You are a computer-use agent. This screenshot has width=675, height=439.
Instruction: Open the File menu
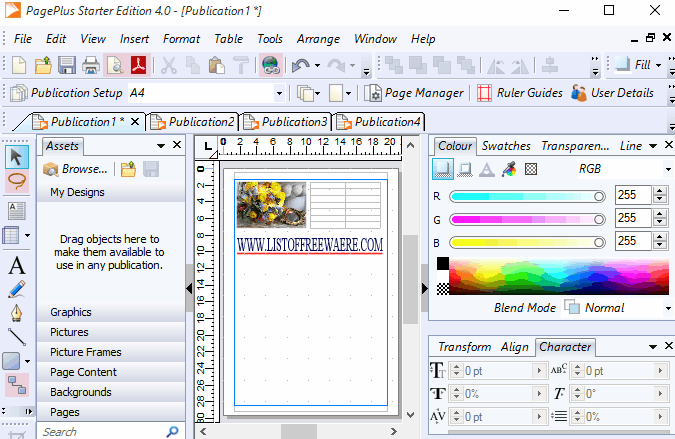[x=23, y=39]
